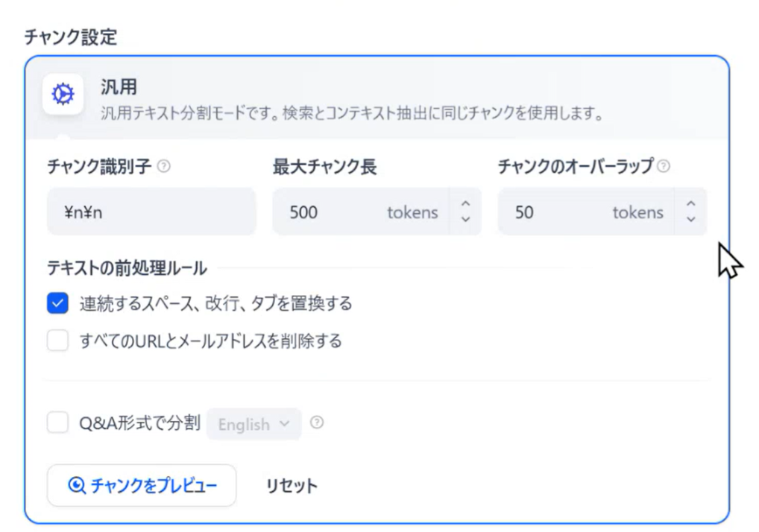The image size is (759, 532).
Task: Click the チャンクをプレビュー button
Action: click(x=142, y=485)
